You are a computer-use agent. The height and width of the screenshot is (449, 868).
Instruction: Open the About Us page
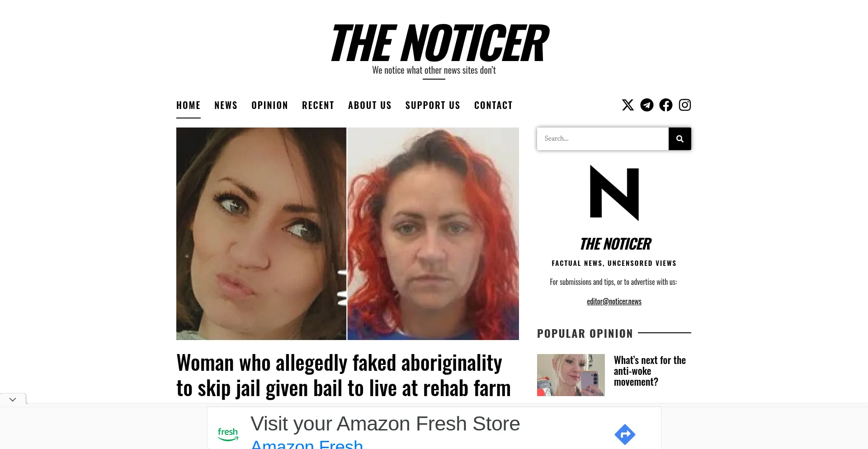click(370, 105)
